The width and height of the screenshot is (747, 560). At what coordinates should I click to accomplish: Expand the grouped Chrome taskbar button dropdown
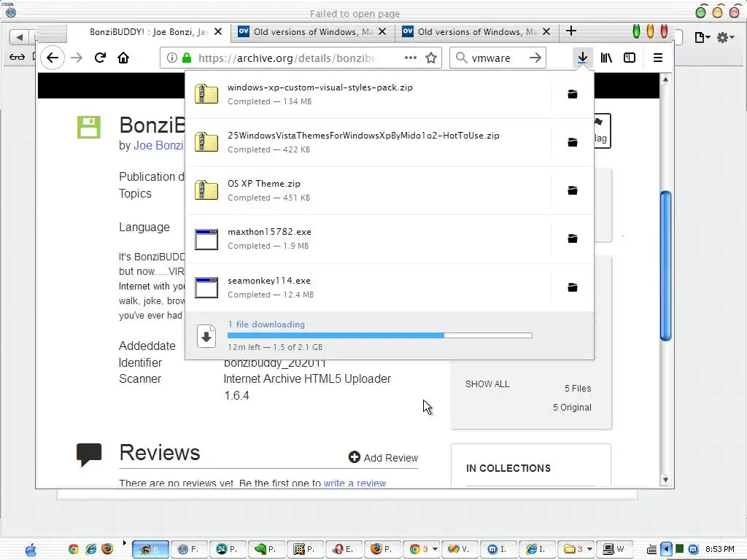[435, 549]
